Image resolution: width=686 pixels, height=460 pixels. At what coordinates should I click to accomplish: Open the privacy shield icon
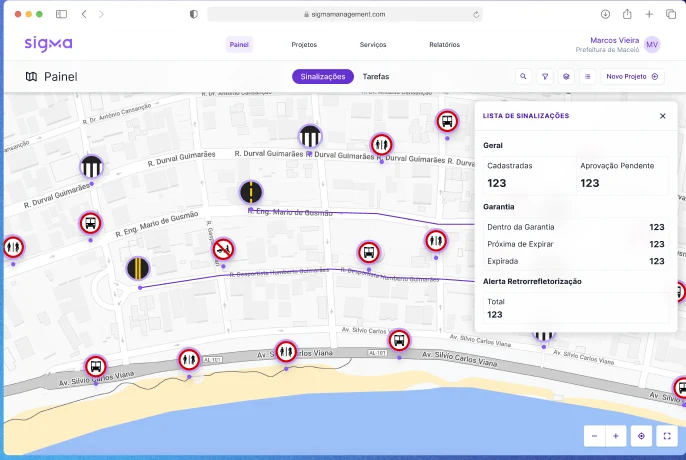193,14
